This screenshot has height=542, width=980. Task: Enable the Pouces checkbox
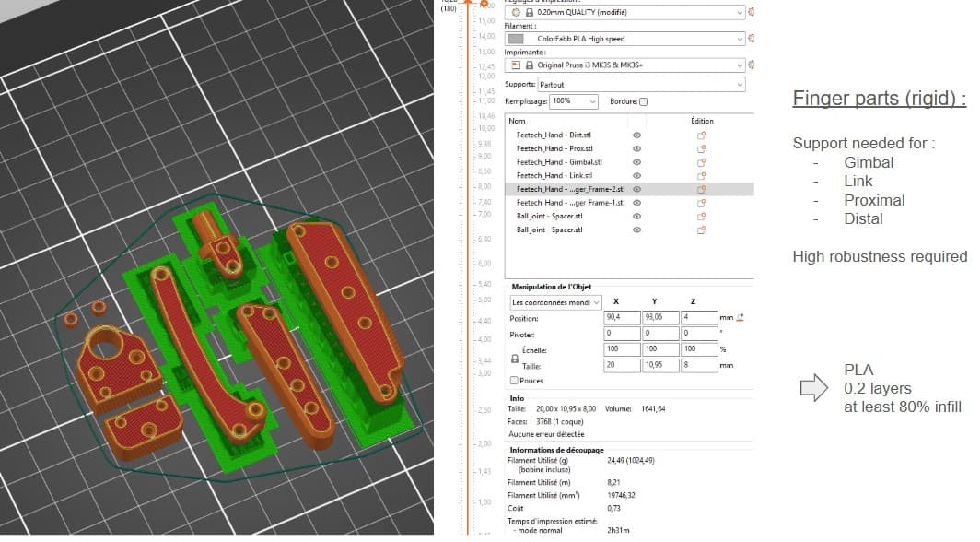(514, 380)
